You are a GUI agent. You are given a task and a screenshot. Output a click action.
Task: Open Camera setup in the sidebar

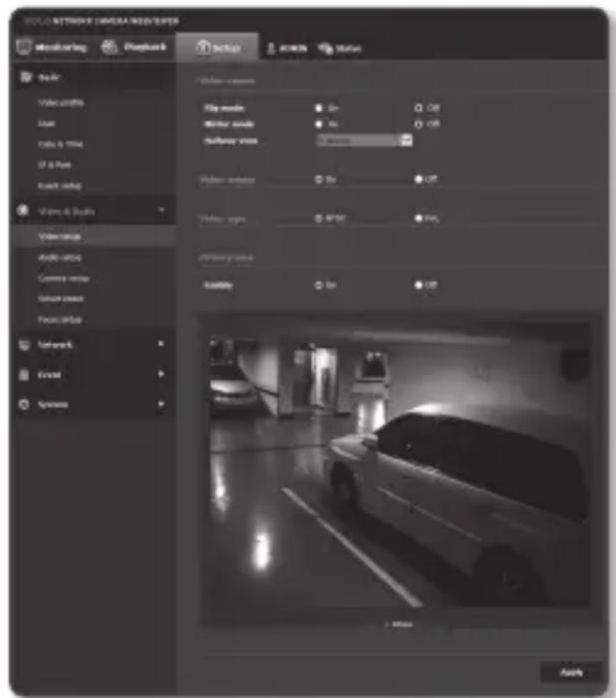click(64, 278)
